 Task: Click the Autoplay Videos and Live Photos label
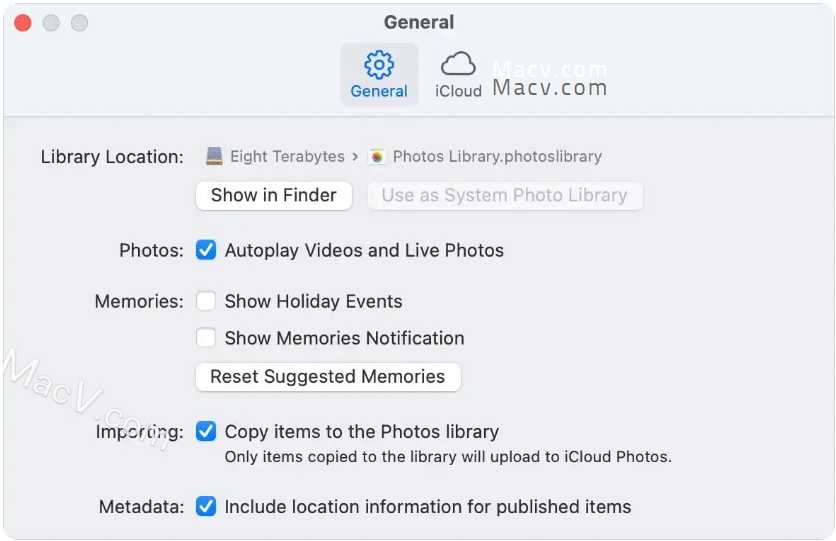[x=364, y=251]
